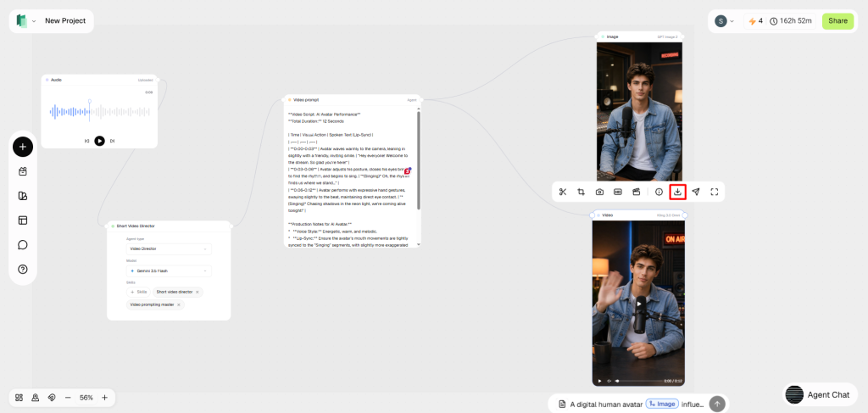Open the help question-mark icon
The height and width of the screenshot is (413, 868).
[x=23, y=270]
